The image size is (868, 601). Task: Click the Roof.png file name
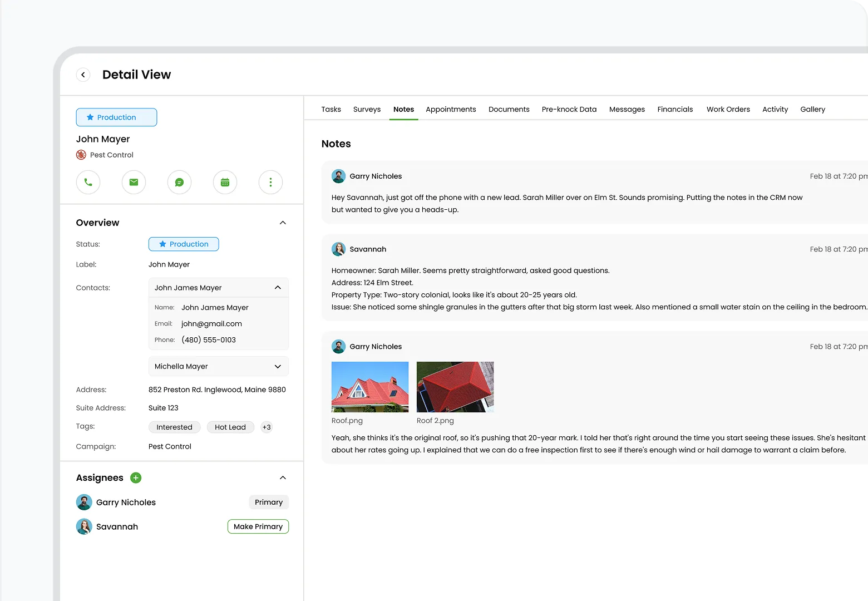[x=347, y=421]
